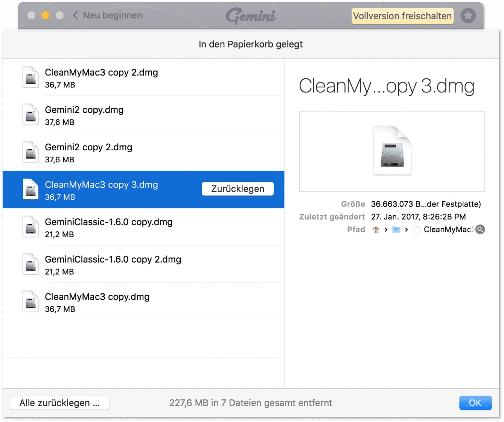
Task: Click the CleanMy...opy 3.dmg preview title
Action: point(387,86)
